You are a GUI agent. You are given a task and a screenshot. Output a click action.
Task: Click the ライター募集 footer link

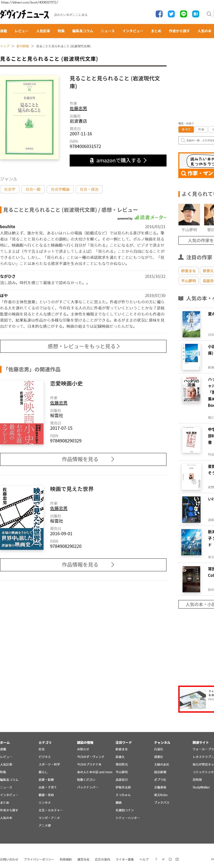(125, 859)
